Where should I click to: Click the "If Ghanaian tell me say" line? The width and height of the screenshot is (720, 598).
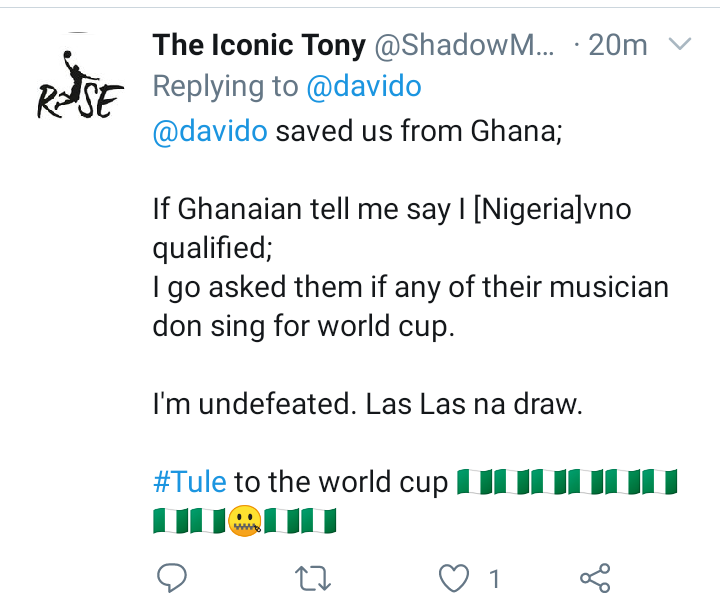(x=392, y=209)
